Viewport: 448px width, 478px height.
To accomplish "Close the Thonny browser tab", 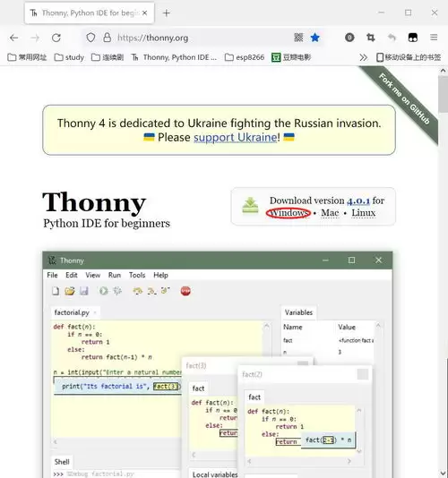I will (x=144, y=13).
